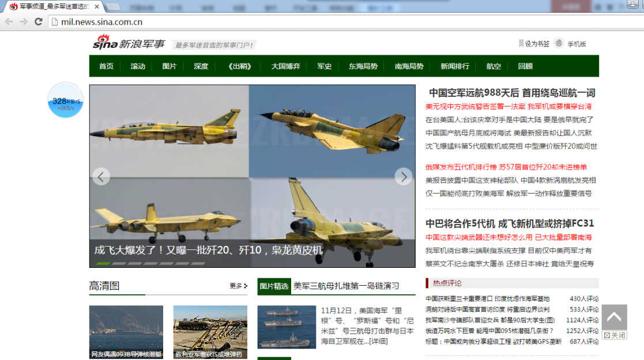Click the browser forward arrow

(x=24, y=22)
